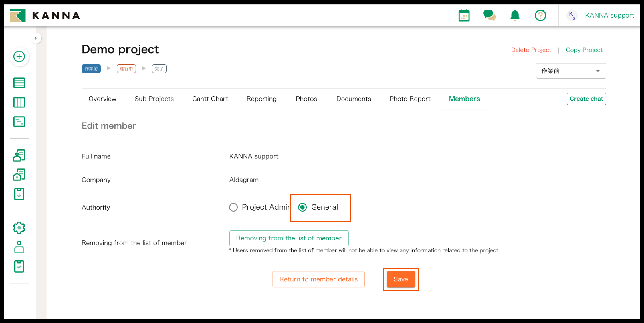Open the list view sidebar icon
644x323 pixels.
[x=19, y=83]
